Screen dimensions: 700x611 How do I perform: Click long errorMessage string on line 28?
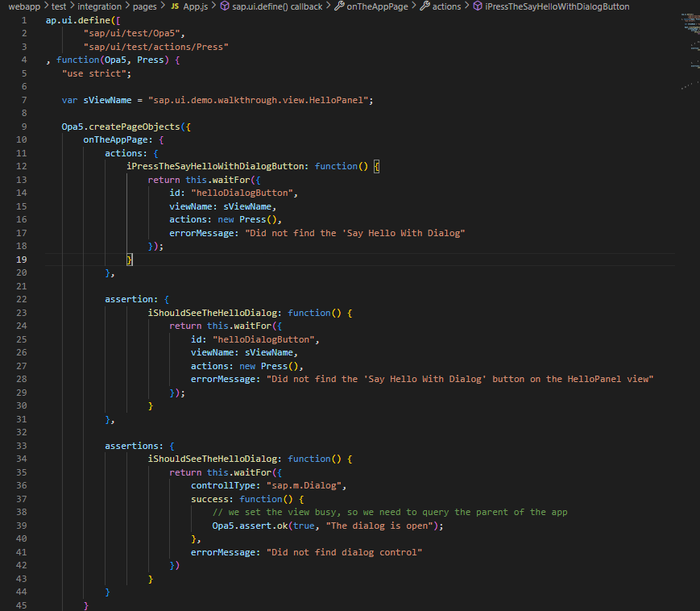click(x=460, y=379)
